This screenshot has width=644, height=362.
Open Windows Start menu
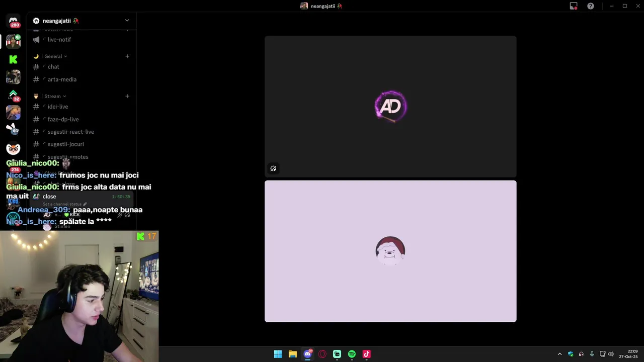point(278,354)
